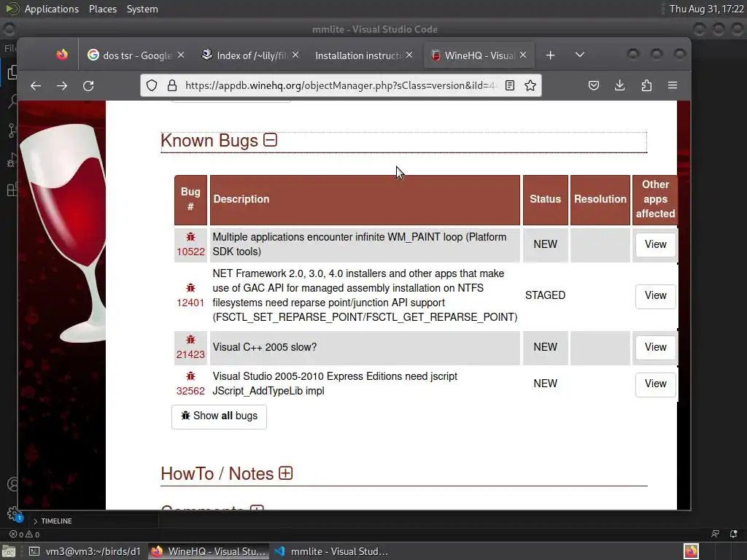The height and width of the screenshot is (560, 747).
Task: View other apps affected by bug 12401
Action: [x=656, y=296]
